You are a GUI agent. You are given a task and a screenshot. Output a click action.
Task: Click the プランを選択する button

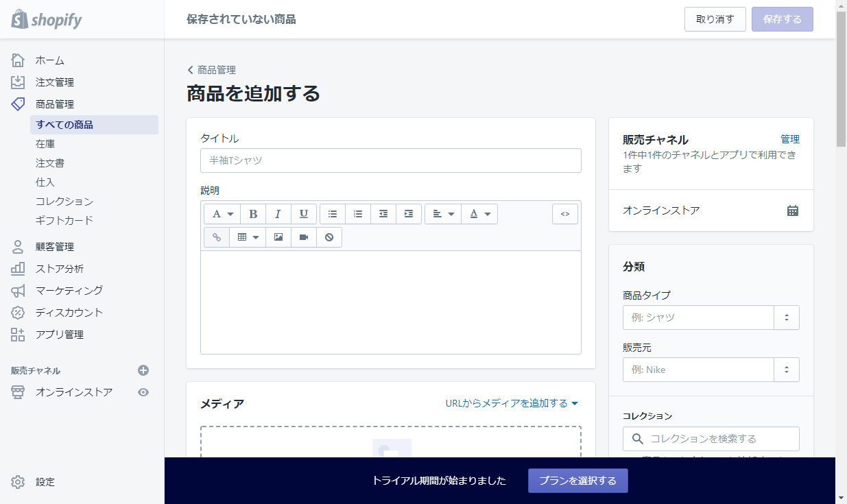(578, 481)
